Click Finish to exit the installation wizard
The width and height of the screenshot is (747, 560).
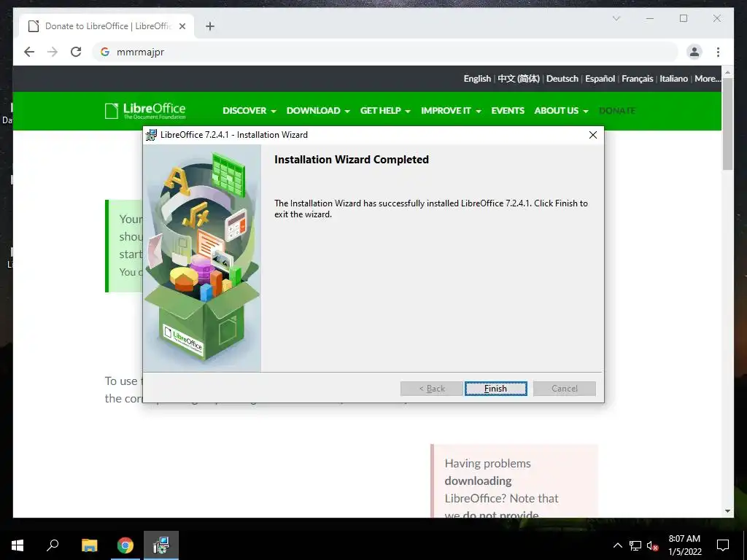pyautogui.click(x=495, y=389)
